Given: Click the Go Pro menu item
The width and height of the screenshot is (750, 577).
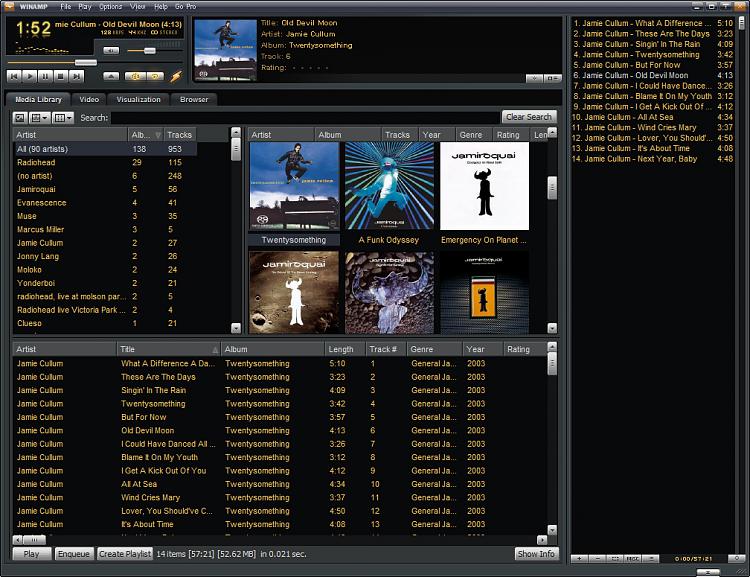Looking at the screenshot, I should [186, 7].
